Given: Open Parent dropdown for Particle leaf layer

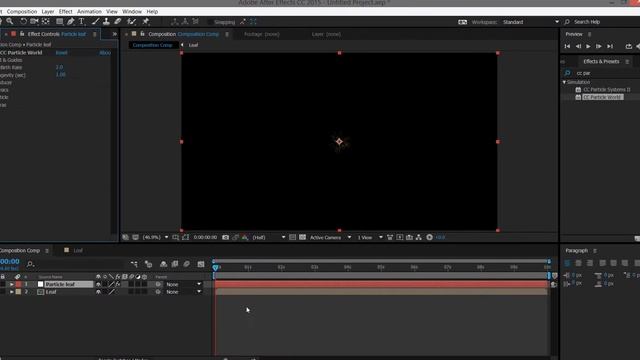Looking at the screenshot, I should pyautogui.click(x=184, y=284).
